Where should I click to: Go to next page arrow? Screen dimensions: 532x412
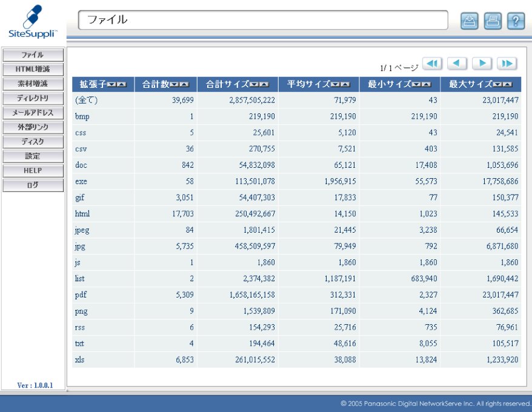[x=482, y=64]
